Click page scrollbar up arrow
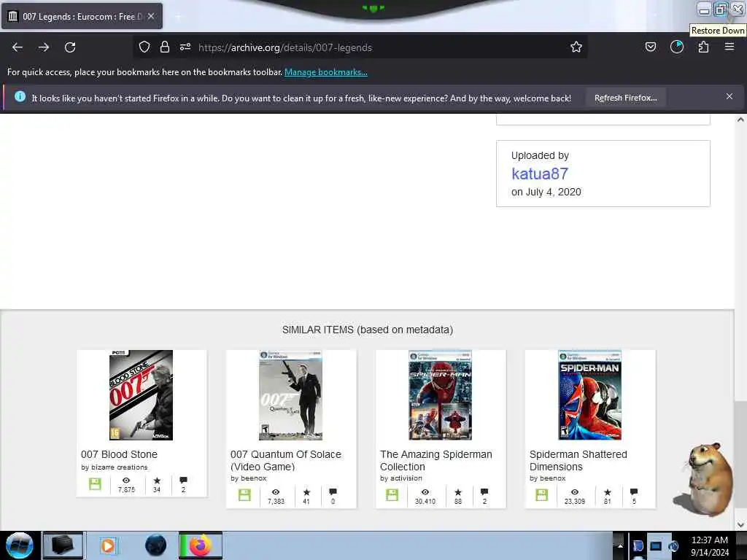Screen dimensions: 747x560 [740, 120]
